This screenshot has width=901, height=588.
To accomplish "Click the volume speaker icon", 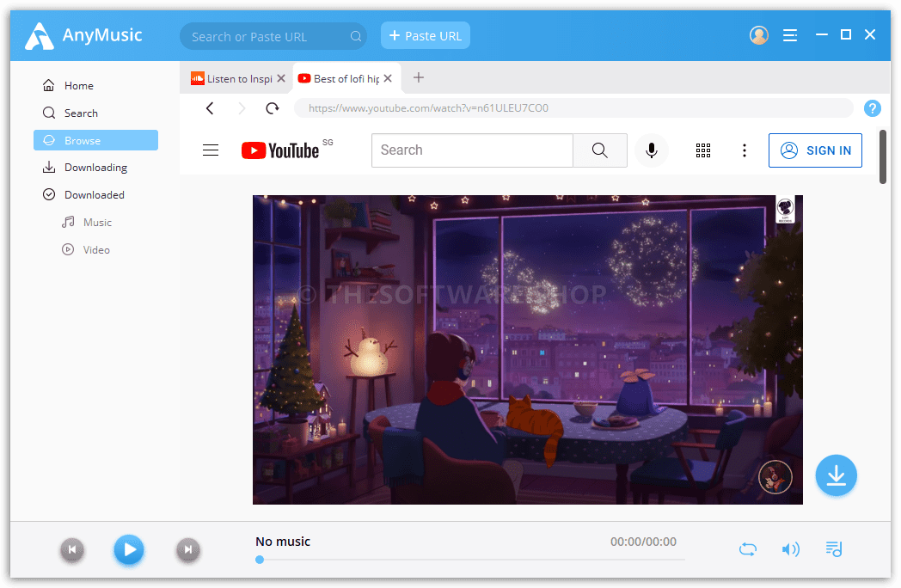I will click(x=791, y=549).
